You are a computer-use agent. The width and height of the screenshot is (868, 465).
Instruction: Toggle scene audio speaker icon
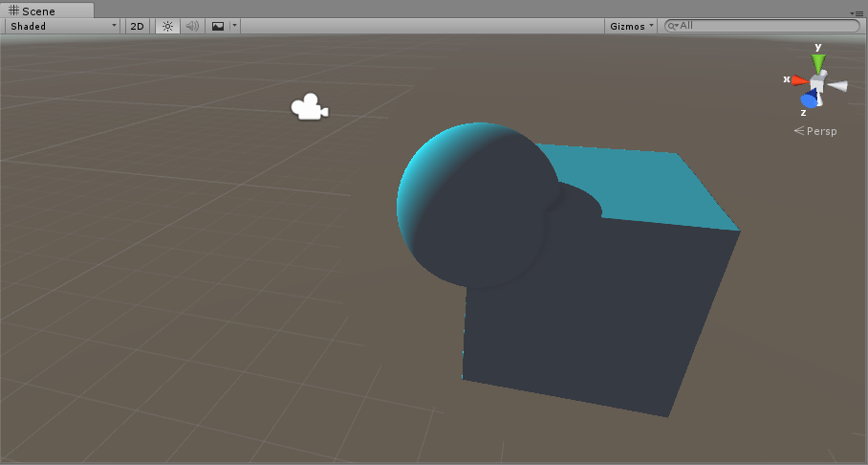[x=192, y=26]
